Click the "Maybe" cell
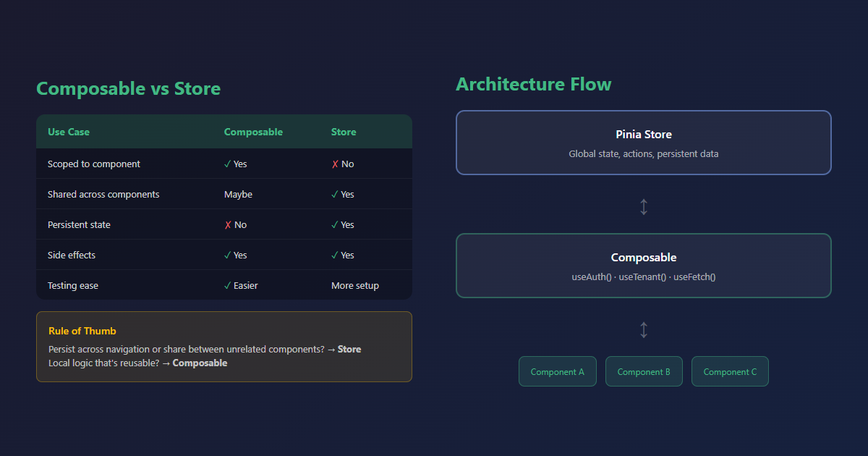The height and width of the screenshot is (456, 868). 238,195
